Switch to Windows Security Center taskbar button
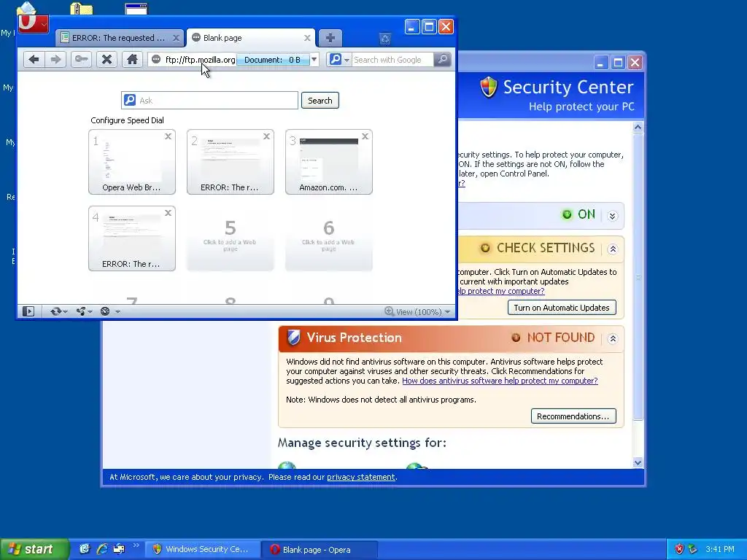 tap(203, 550)
